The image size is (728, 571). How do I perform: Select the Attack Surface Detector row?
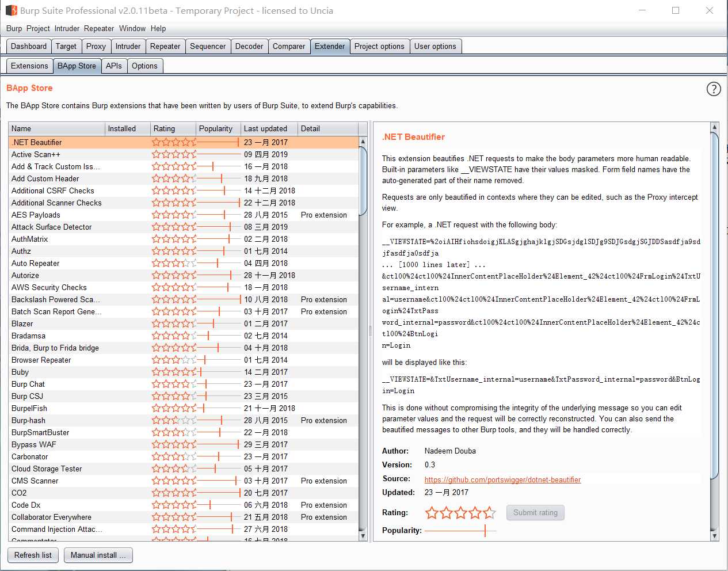[184, 227]
